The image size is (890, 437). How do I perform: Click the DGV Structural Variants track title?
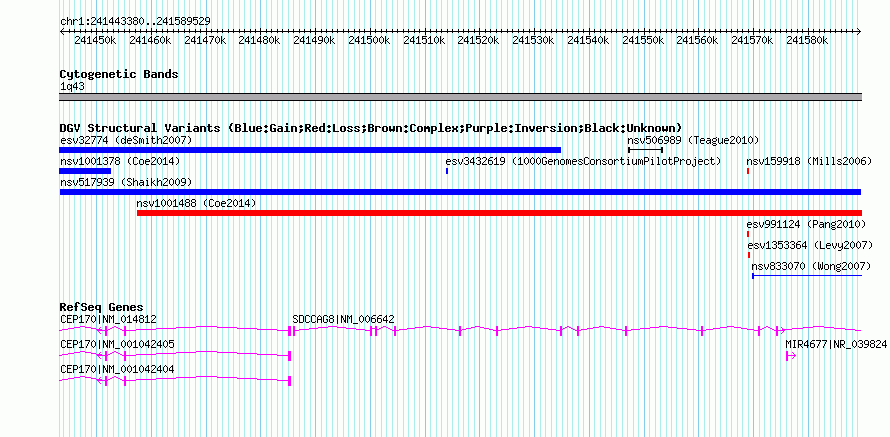coord(371,128)
